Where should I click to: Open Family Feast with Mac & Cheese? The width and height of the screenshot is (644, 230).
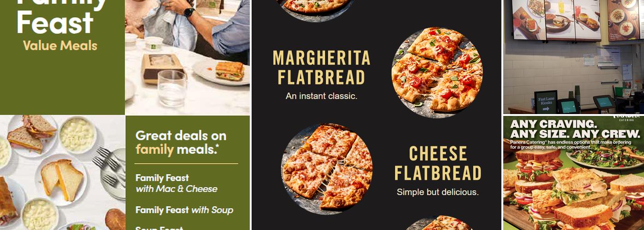177,183
